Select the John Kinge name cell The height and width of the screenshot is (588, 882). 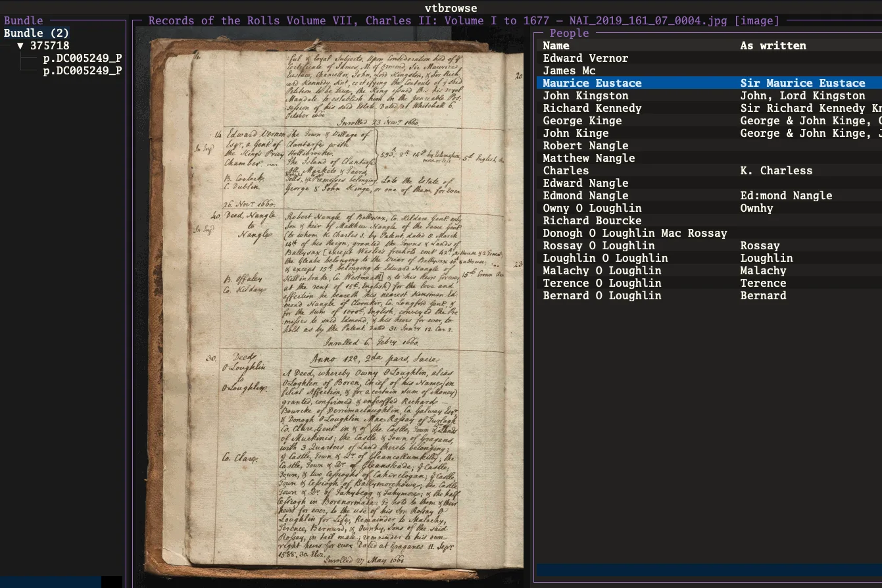[x=576, y=133]
